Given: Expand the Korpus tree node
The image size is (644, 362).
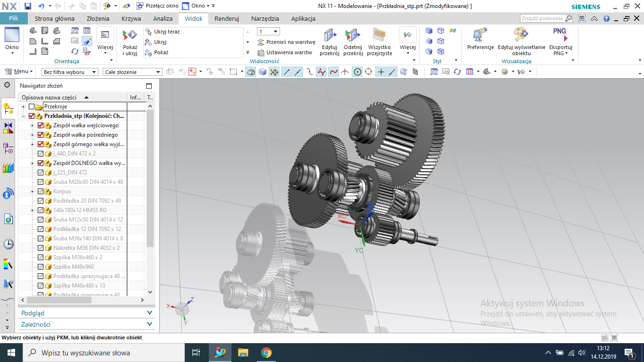Looking at the screenshot, I should [x=33, y=191].
